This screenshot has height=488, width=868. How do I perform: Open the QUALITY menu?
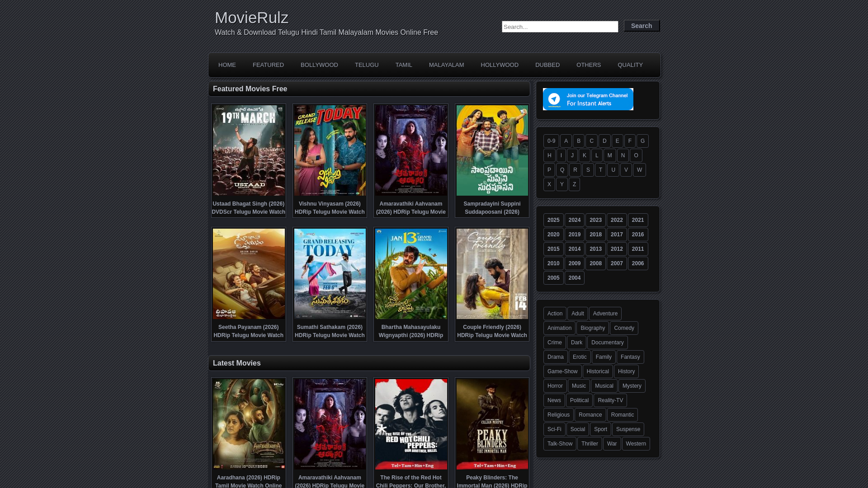(x=630, y=65)
